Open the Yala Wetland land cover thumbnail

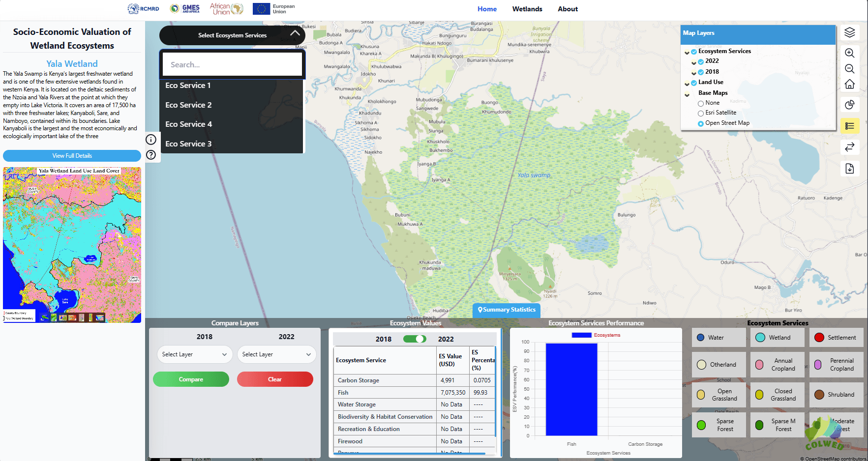point(72,245)
